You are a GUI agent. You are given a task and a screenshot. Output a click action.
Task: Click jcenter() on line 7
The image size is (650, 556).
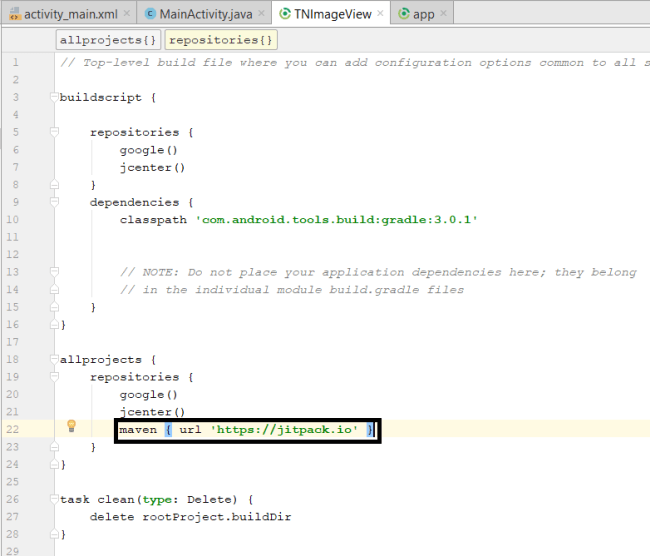152,168
